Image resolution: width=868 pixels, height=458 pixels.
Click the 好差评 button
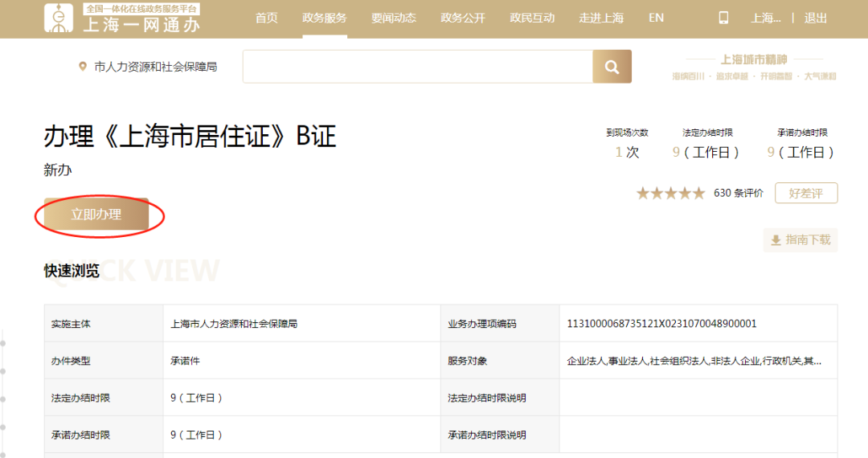click(x=806, y=193)
